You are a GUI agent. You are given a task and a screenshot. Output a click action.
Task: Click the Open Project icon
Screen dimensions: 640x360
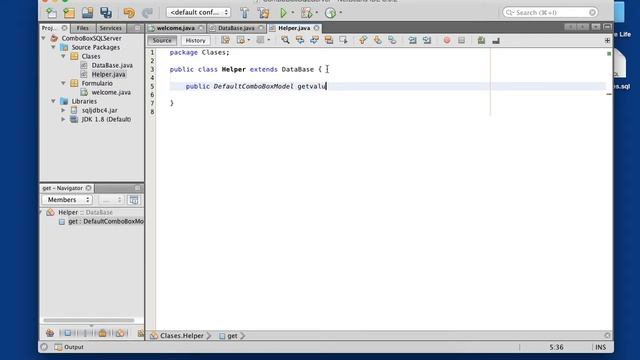pyautogui.click(x=87, y=13)
